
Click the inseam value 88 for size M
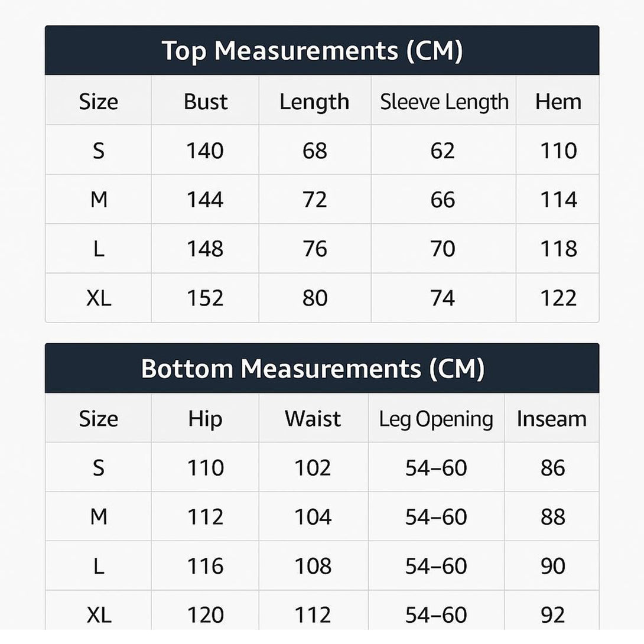point(552,517)
